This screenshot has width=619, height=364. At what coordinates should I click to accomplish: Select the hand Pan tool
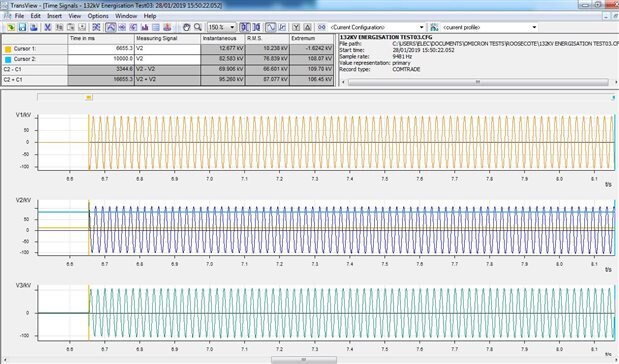pos(186,27)
